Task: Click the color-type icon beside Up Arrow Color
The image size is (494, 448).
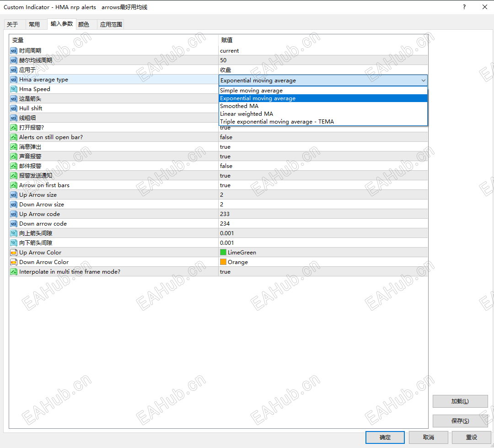Action: coord(14,253)
